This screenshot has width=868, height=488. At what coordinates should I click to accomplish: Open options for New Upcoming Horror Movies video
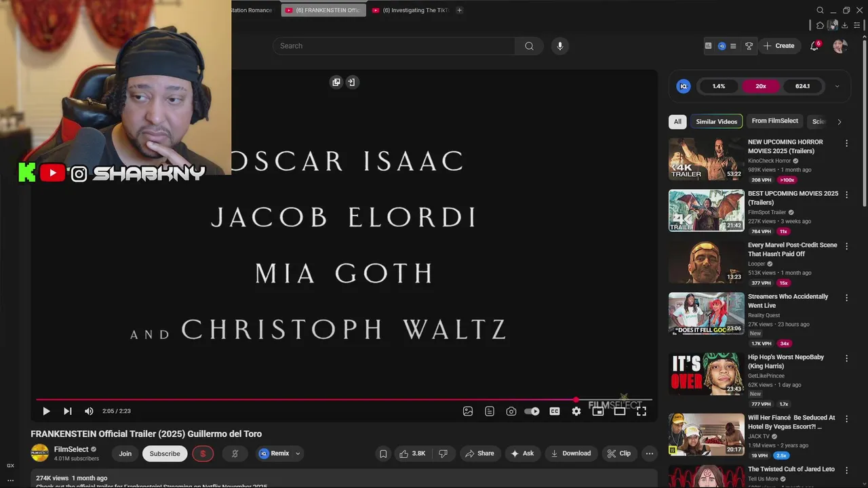tap(846, 143)
